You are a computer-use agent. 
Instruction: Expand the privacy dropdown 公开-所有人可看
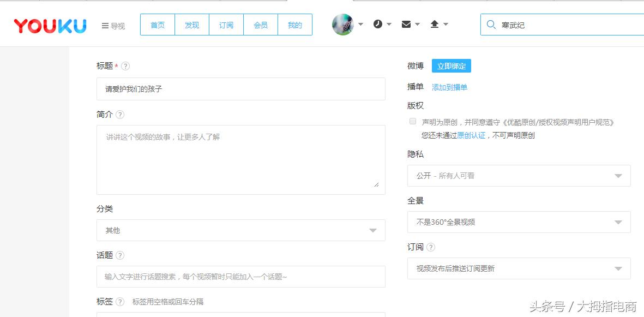[519, 176]
